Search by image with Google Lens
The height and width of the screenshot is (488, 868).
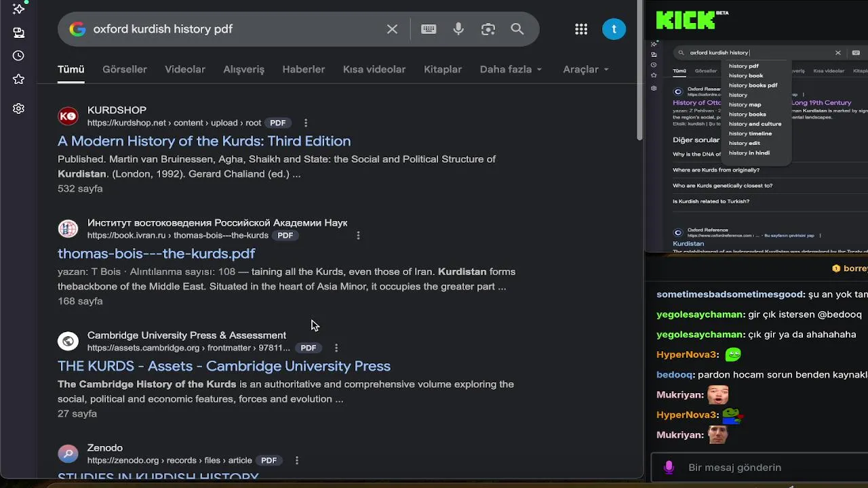click(488, 29)
